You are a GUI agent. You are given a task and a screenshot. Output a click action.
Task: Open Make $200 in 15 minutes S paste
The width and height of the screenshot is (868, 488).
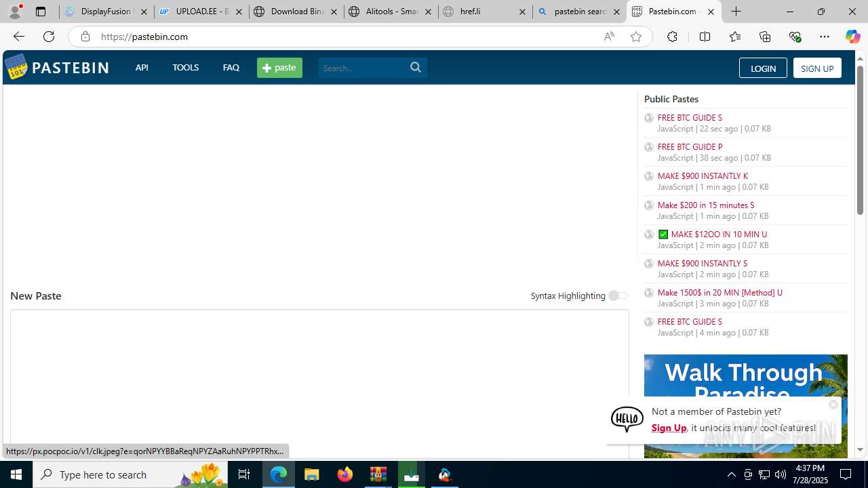(706, 205)
